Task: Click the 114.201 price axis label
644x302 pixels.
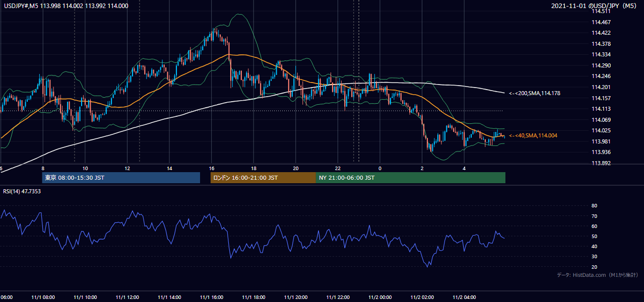Action: point(601,87)
